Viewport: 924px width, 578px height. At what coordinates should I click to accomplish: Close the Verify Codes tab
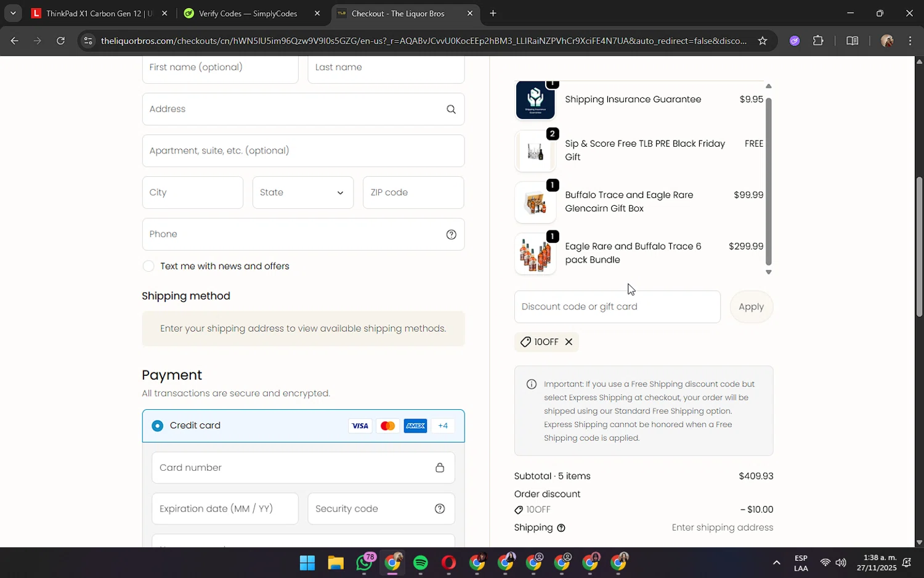point(317,14)
